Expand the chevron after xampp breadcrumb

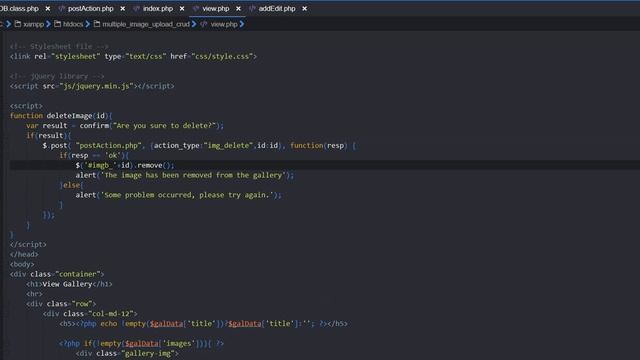[49, 24]
